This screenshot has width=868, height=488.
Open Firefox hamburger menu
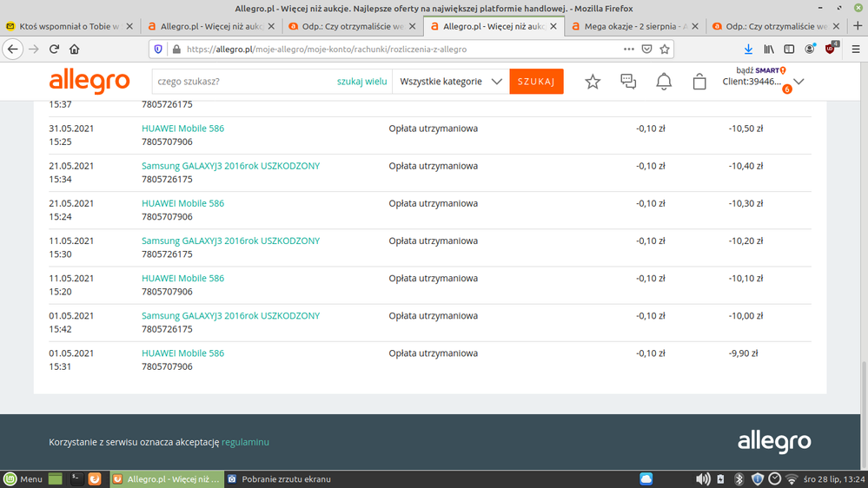[x=856, y=49]
